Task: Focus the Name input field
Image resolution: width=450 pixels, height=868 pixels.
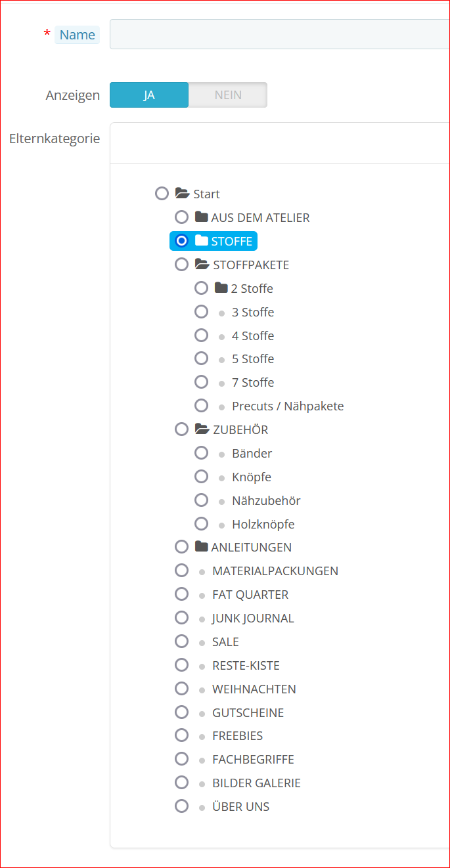Action: [x=280, y=34]
